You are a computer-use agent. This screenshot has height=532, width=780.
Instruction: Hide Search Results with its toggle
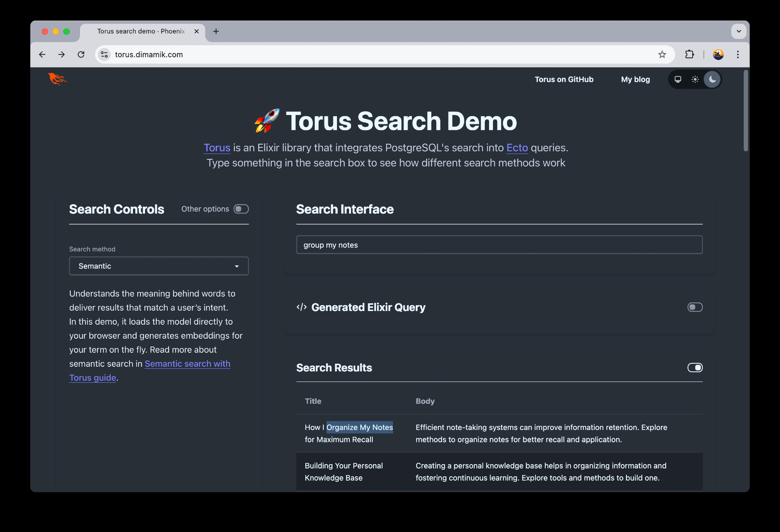tap(695, 368)
